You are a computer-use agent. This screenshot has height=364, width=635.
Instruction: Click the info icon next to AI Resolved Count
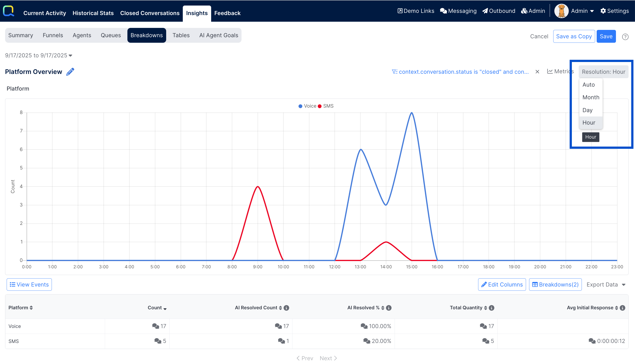click(286, 308)
